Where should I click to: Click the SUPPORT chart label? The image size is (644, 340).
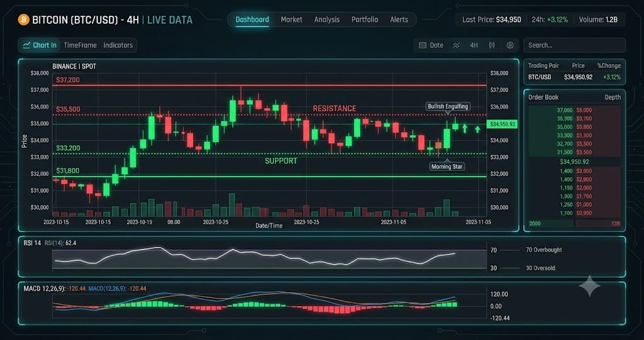281,161
